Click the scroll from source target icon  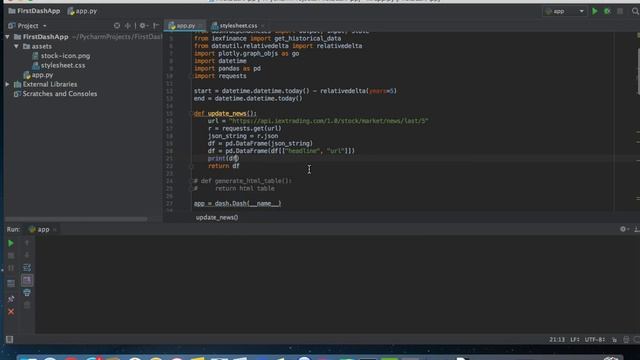click(117, 26)
